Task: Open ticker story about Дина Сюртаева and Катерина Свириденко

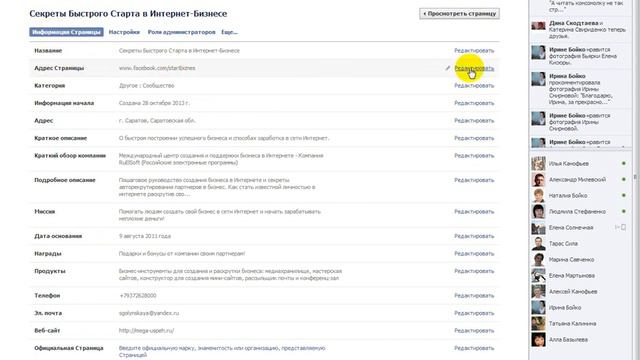Action: coord(580,29)
